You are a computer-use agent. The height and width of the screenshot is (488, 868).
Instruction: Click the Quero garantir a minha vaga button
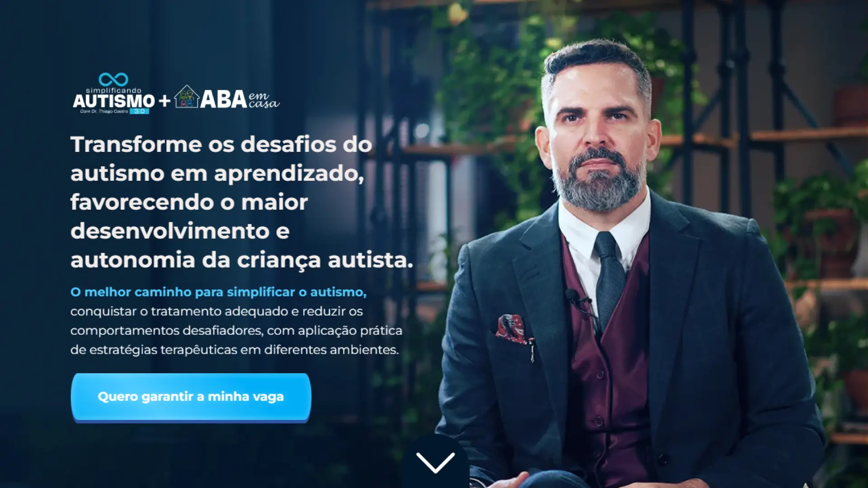click(x=191, y=397)
